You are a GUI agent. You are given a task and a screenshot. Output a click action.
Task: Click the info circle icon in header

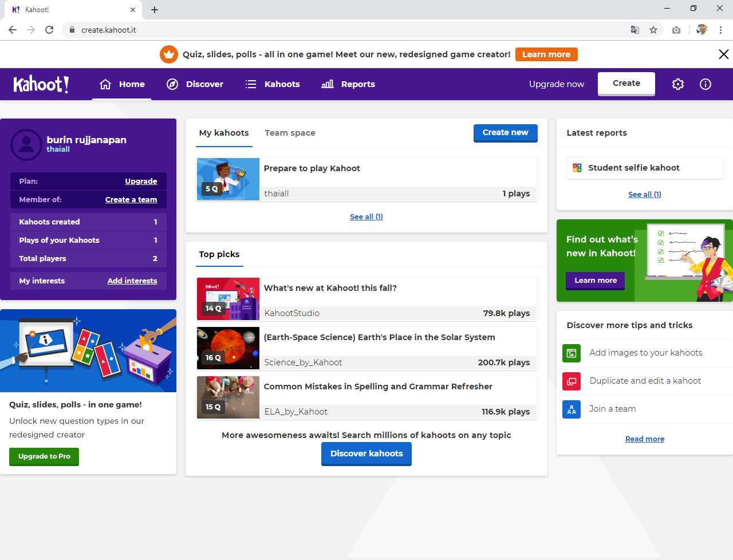click(x=706, y=84)
